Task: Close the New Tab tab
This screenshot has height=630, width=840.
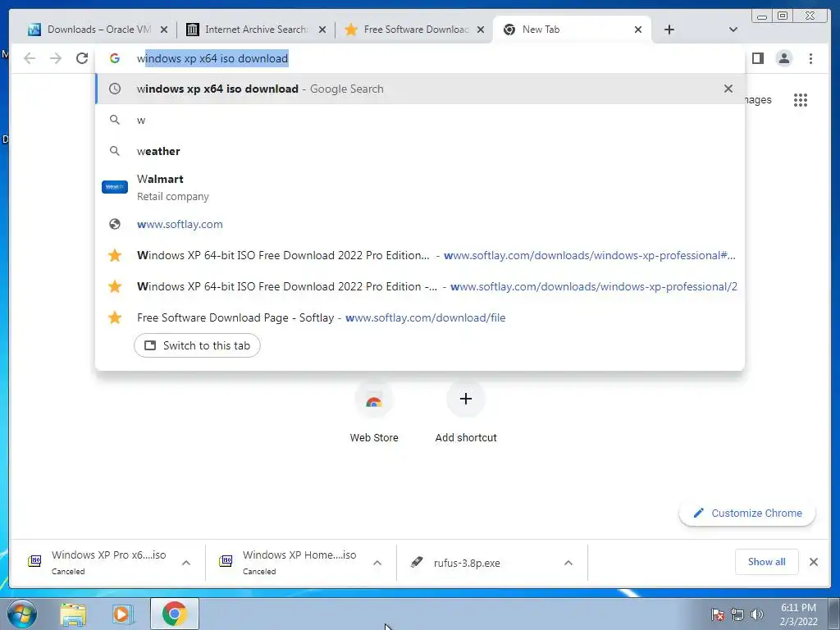Action: click(x=638, y=30)
